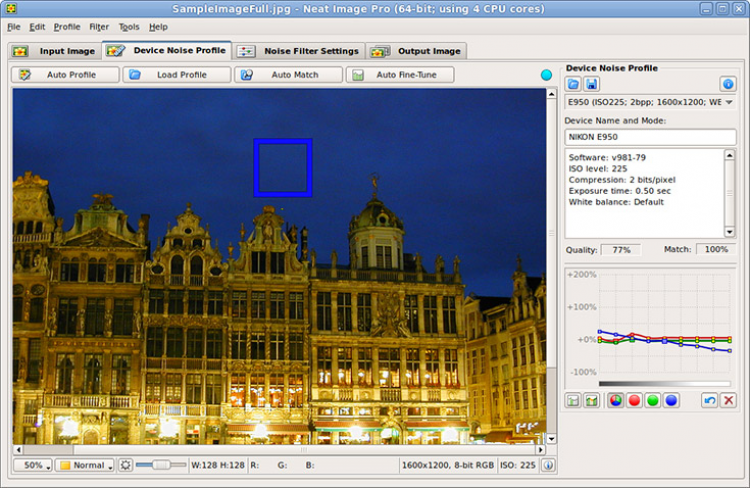This screenshot has height=488, width=750.
Task: Click the NIKON E950 device name field
Action: pos(650,137)
